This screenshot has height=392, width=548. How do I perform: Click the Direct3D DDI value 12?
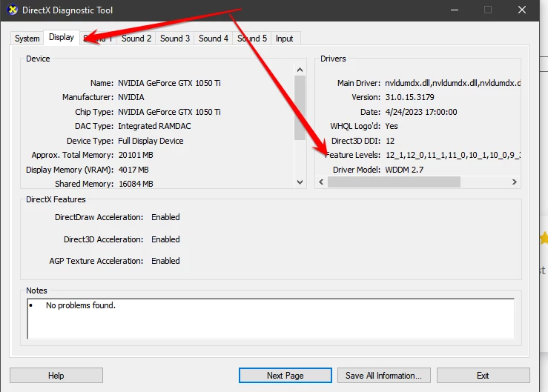click(x=390, y=141)
